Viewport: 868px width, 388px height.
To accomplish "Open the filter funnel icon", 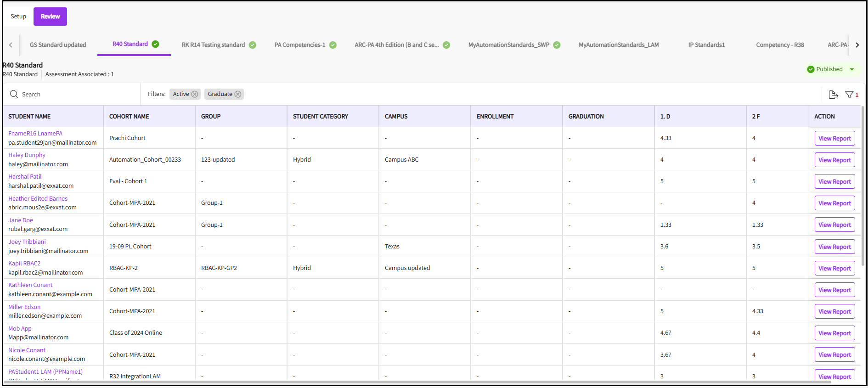I will [849, 95].
